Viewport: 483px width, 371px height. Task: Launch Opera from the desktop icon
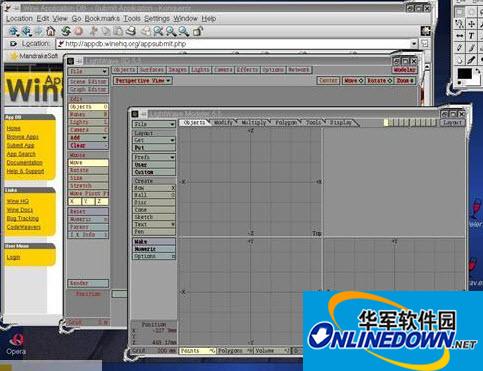coord(16,344)
